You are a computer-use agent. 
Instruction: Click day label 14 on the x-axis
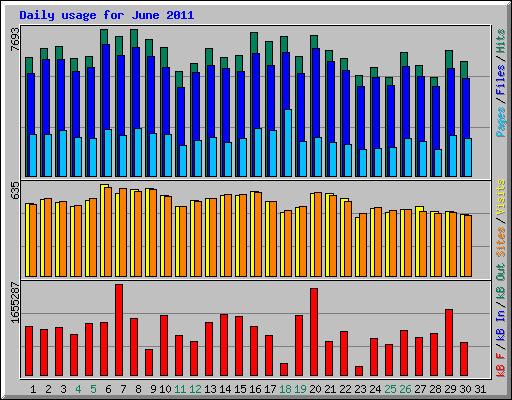coord(225,389)
